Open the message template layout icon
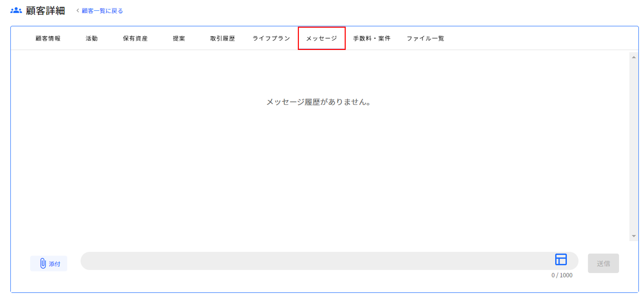The width and height of the screenshot is (644, 298). coord(561,259)
